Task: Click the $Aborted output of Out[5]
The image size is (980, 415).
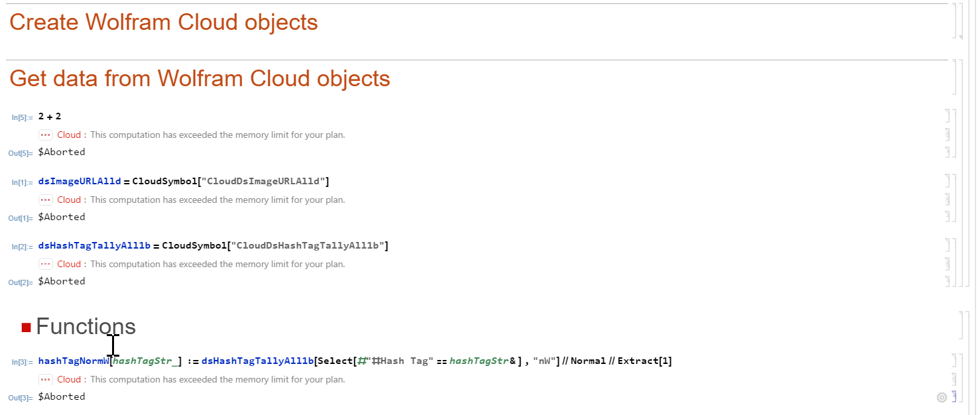Action: click(62, 152)
